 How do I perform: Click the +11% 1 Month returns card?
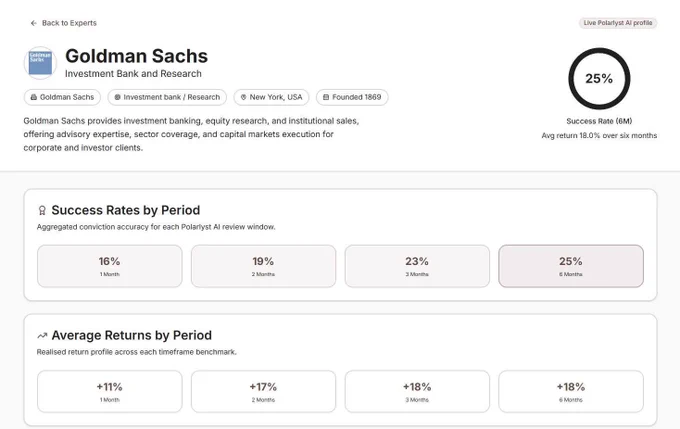pos(110,391)
